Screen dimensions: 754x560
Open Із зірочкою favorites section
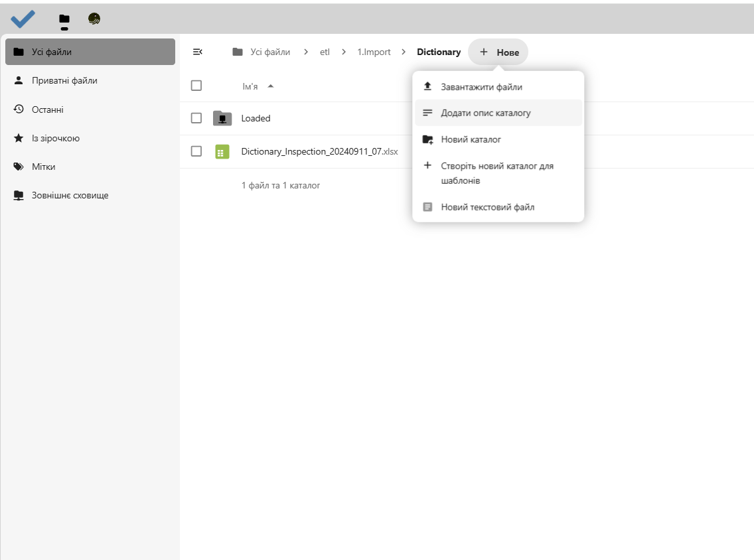(x=56, y=138)
